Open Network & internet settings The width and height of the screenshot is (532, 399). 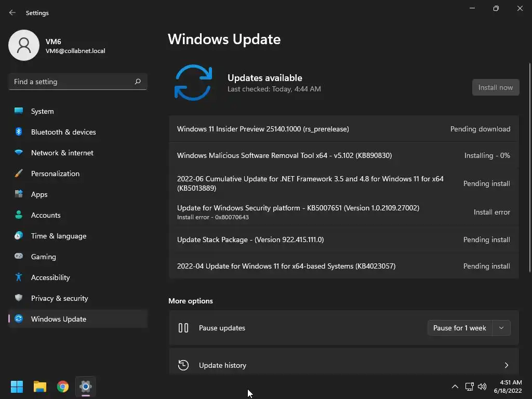(x=78, y=153)
